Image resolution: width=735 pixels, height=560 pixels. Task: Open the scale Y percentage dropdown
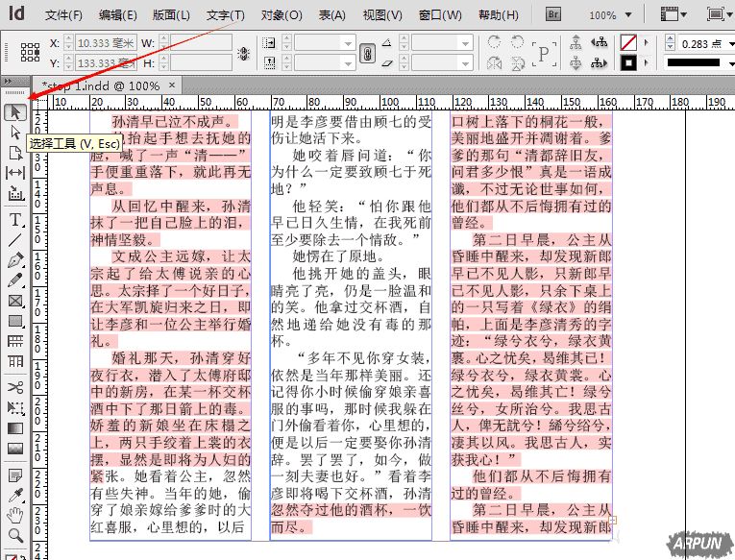(x=348, y=62)
